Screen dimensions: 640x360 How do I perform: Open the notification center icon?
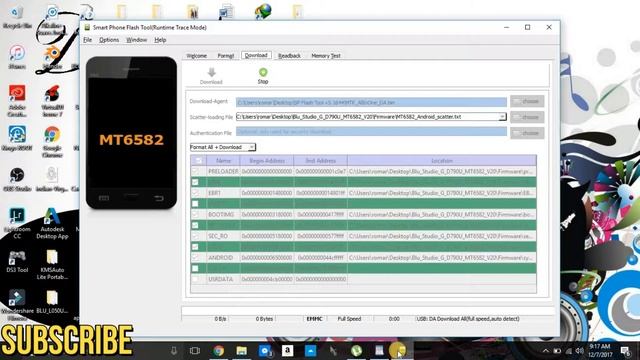pos(625,351)
